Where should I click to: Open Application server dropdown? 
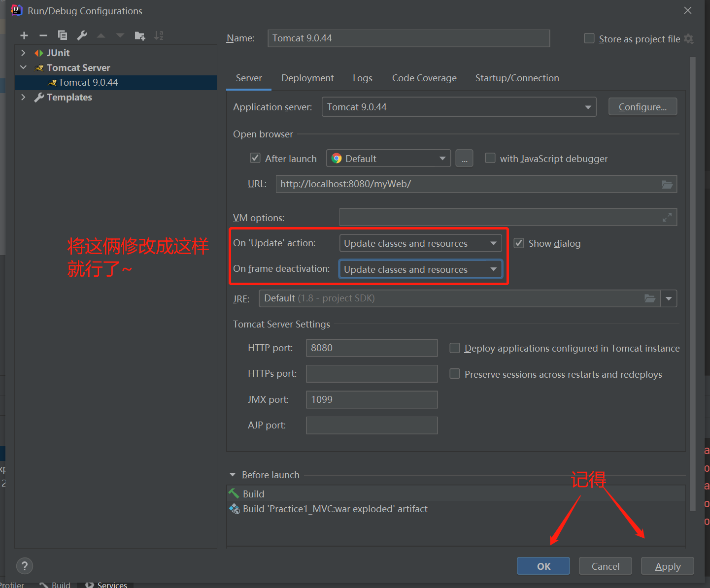click(459, 107)
